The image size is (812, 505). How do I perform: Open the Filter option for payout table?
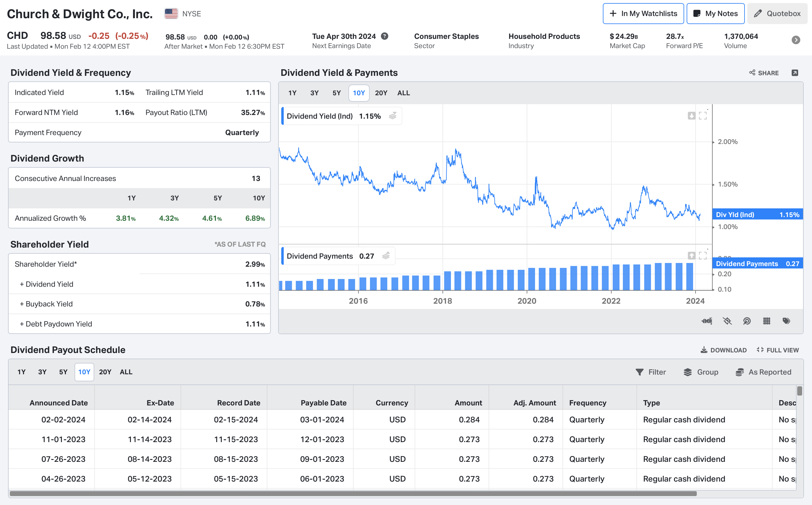coord(651,372)
